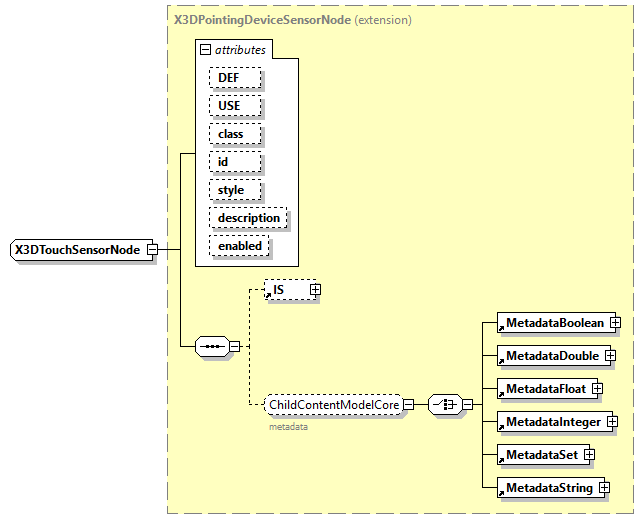Select the MetadataBoolean element
644x521 pixels.
pyautogui.click(x=556, y=323)
